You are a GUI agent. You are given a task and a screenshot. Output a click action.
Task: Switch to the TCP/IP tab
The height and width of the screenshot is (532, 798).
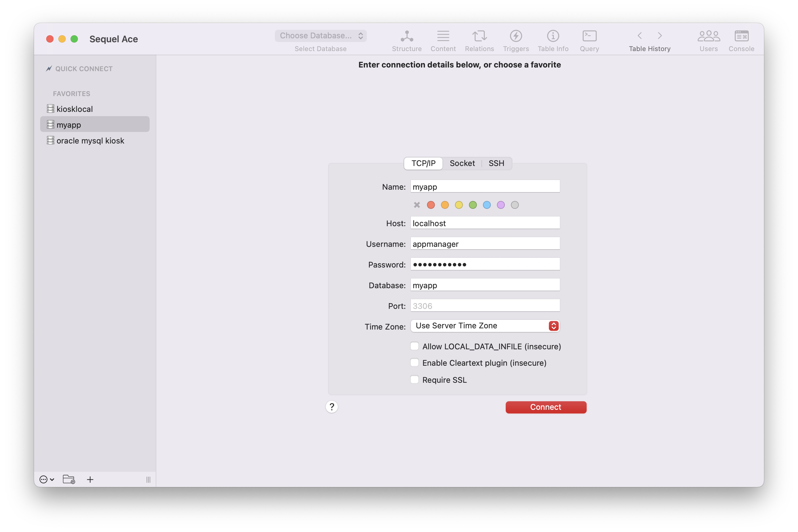(x=423, y=163)
